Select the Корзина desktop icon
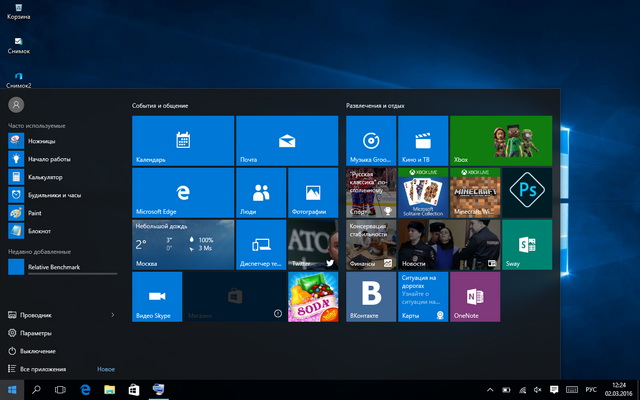The height and width of the screenshot is (400, 640). click(18, 11)
